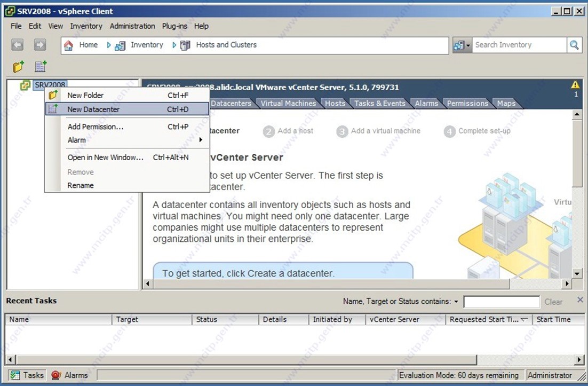Click the Recent Tasks filter text field
Screen dimensions: 588x386
click(x=502, y=302)
